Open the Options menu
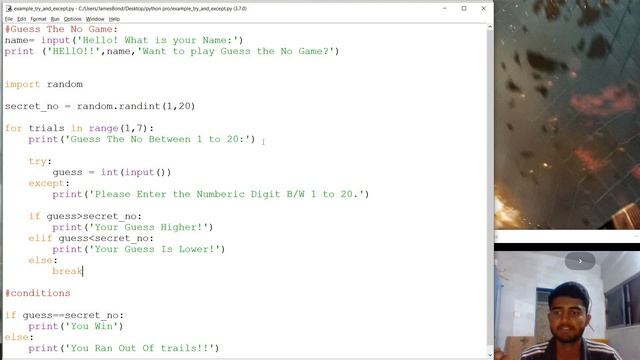This screenshot has width=640, height=360. click(x=73, y=19)
